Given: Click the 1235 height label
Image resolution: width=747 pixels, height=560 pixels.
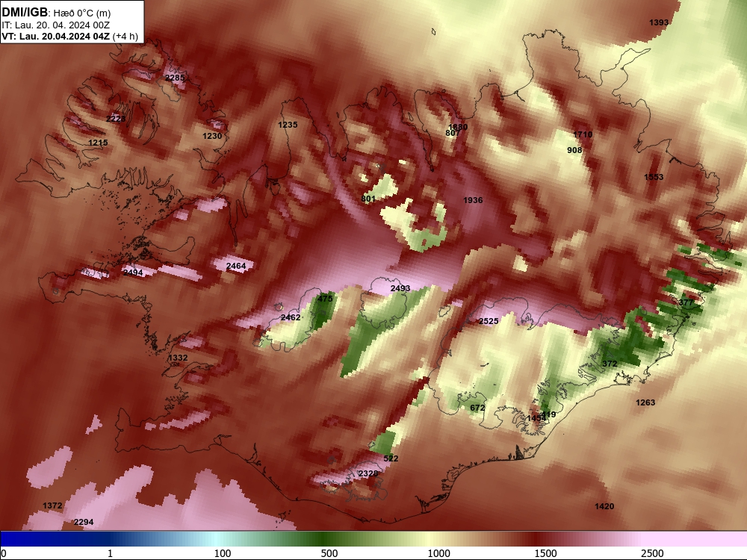Looking at the screenshot, I should [288, 125].
